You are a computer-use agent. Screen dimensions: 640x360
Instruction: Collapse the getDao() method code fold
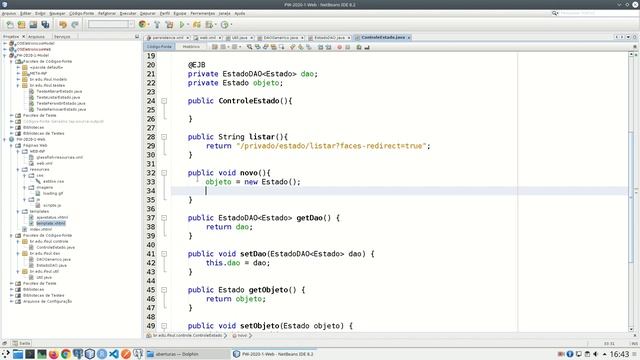[164, 218]
